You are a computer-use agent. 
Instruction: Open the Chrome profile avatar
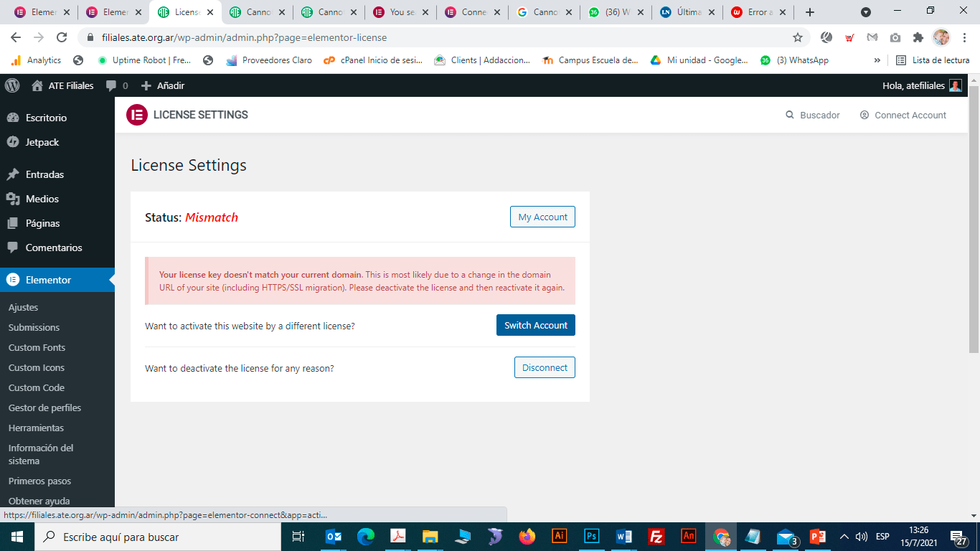941,37
